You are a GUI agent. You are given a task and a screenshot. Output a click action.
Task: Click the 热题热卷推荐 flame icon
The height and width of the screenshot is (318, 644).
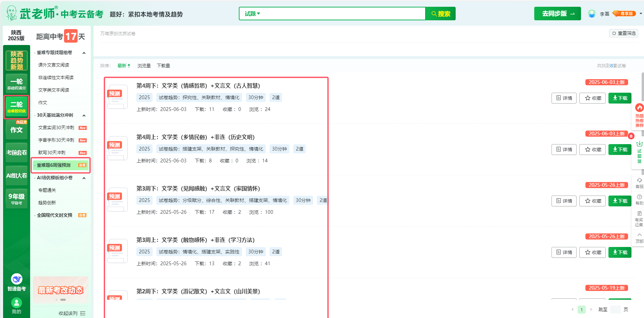click(x=639, y=108)
